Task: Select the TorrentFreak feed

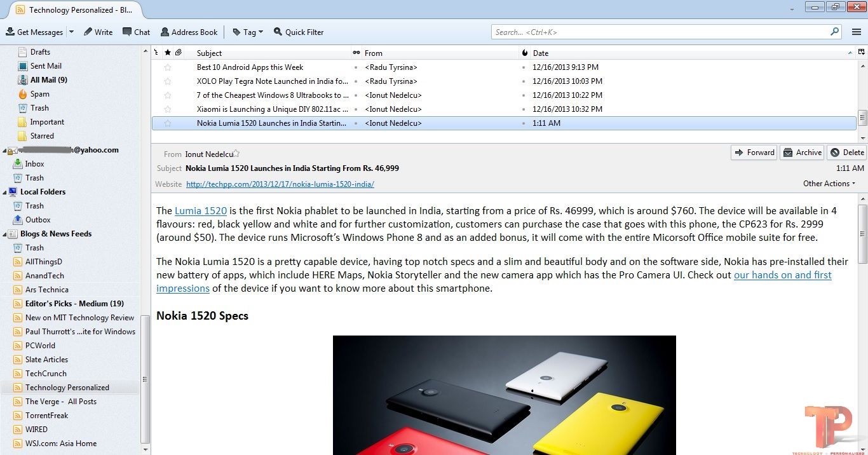Action: point(46,415)
